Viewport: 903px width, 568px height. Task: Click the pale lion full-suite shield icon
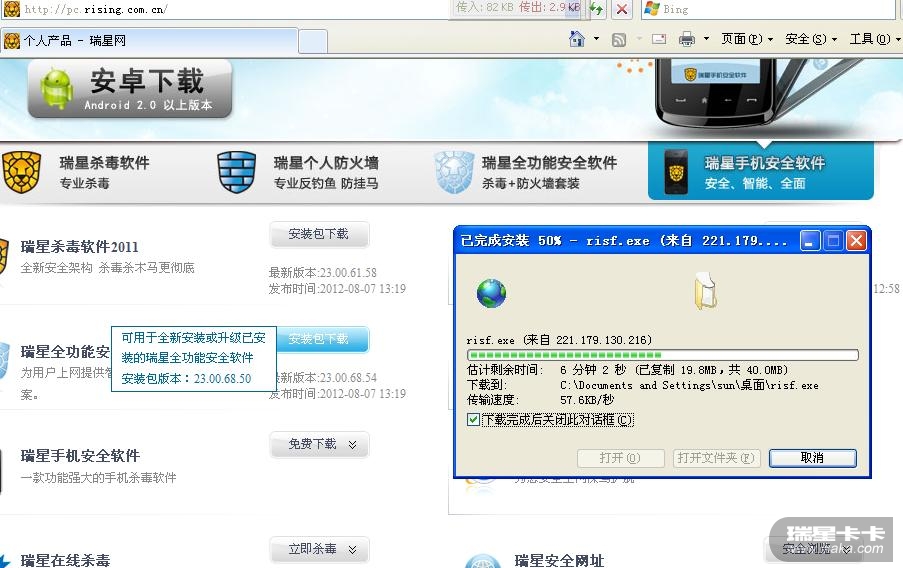(454, 172)
